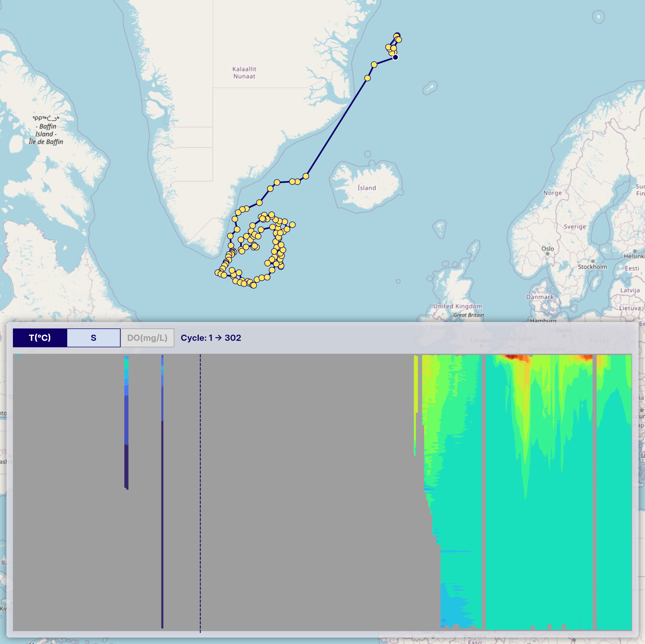The height and width of the screenshot is (644, 645).
Task: Click the Oslo city marker on the map
Action: coord(548,254)
